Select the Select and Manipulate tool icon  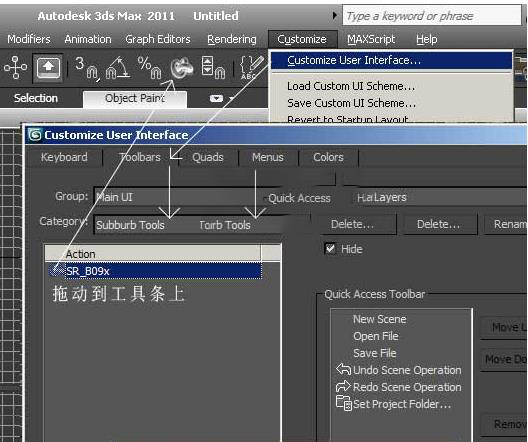click(x=15, y=67)
